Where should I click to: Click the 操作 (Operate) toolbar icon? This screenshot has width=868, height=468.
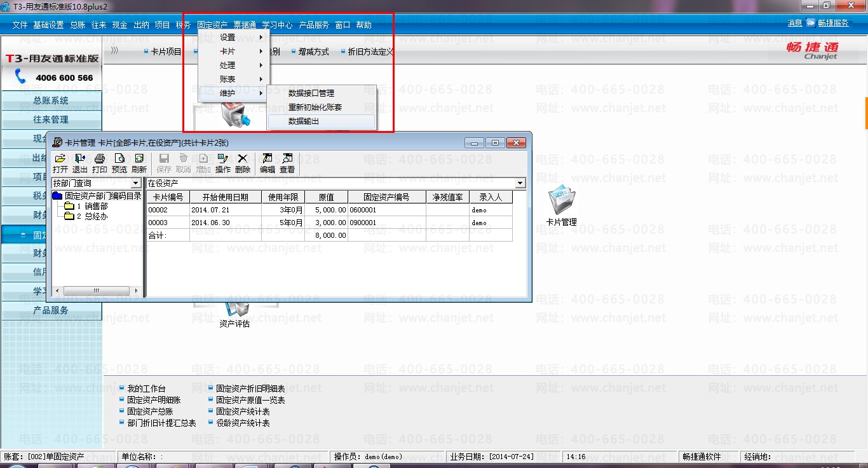tap(223, 163)
